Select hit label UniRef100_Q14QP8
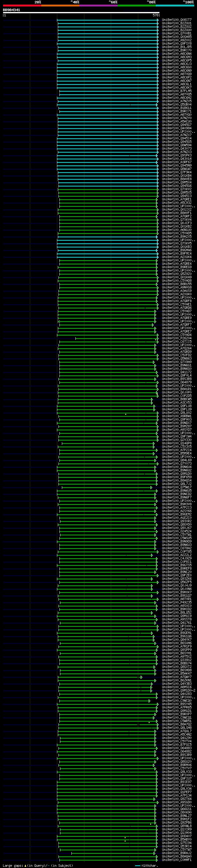The height and width of the screenshot is (868, 197). pyautogui.click(x=177, y=443)
